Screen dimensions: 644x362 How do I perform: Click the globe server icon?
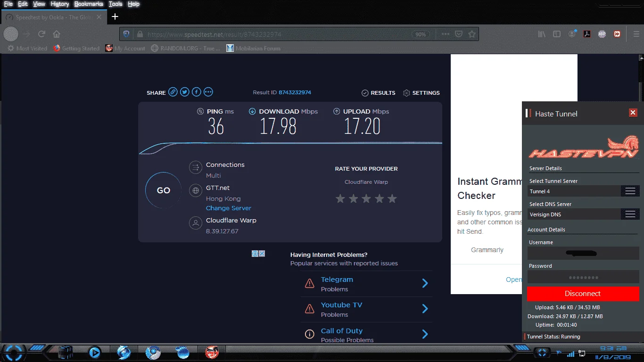(x=196, y=190)
